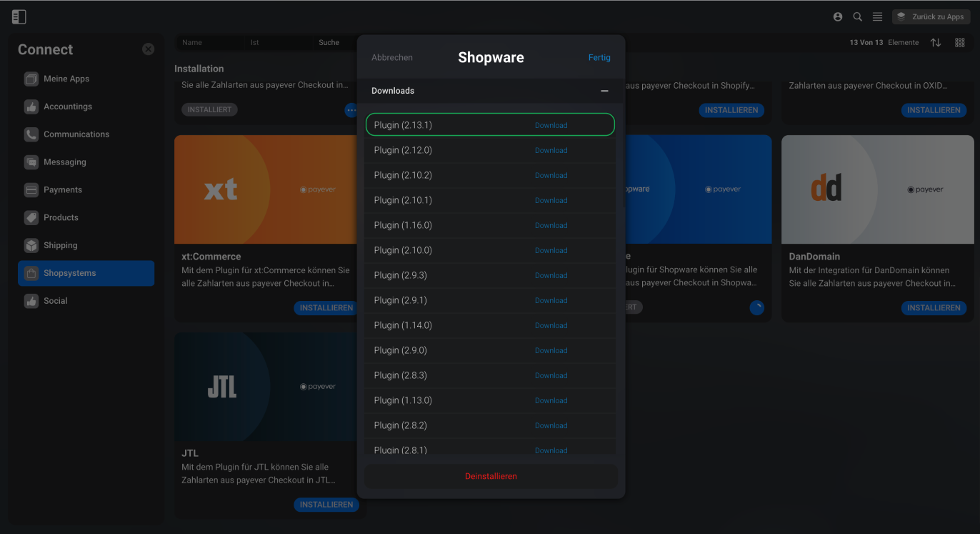Click the Accountings thumbs-up icon
980x534 pixels.
[x=31, y=107]
